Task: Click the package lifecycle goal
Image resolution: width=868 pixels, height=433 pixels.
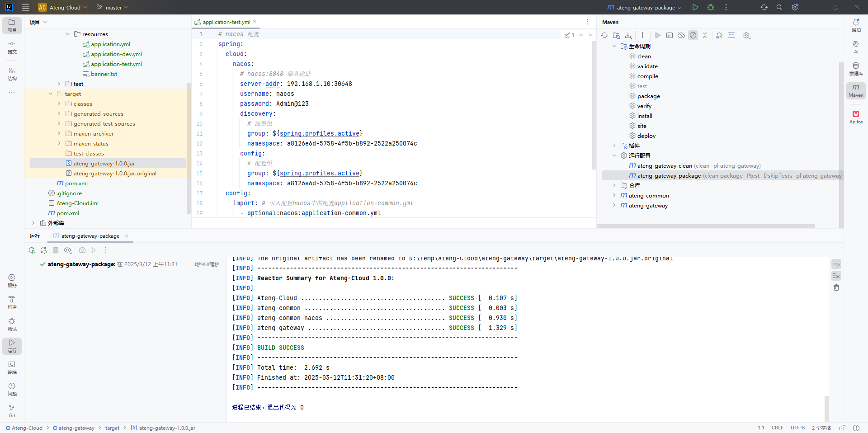Action: 648,96
